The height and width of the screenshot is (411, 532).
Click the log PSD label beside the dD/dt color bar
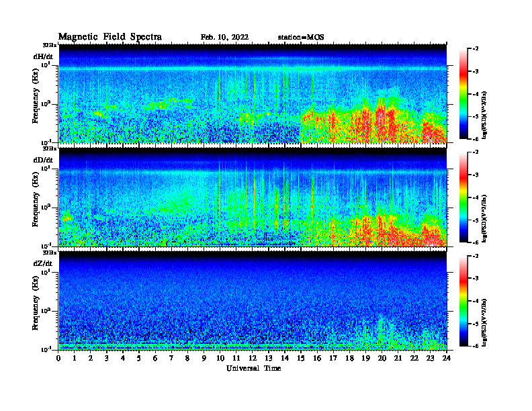pyautogui.click(x=484, y=218)
